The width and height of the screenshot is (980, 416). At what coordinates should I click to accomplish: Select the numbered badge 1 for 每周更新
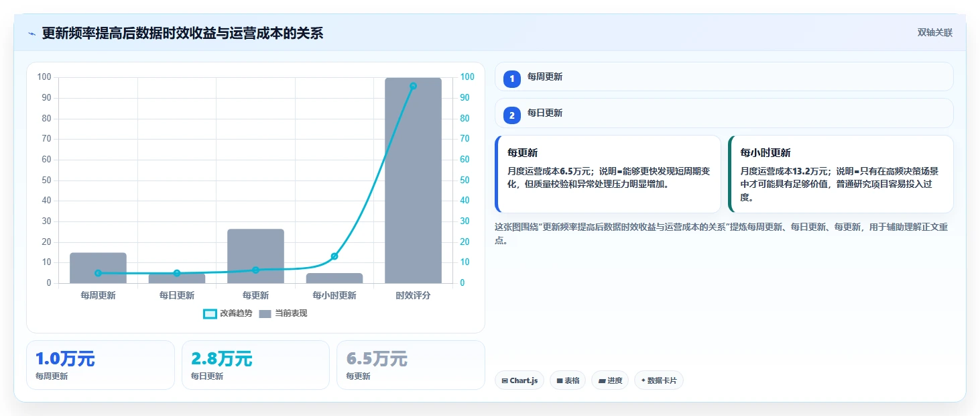[512, 79]
